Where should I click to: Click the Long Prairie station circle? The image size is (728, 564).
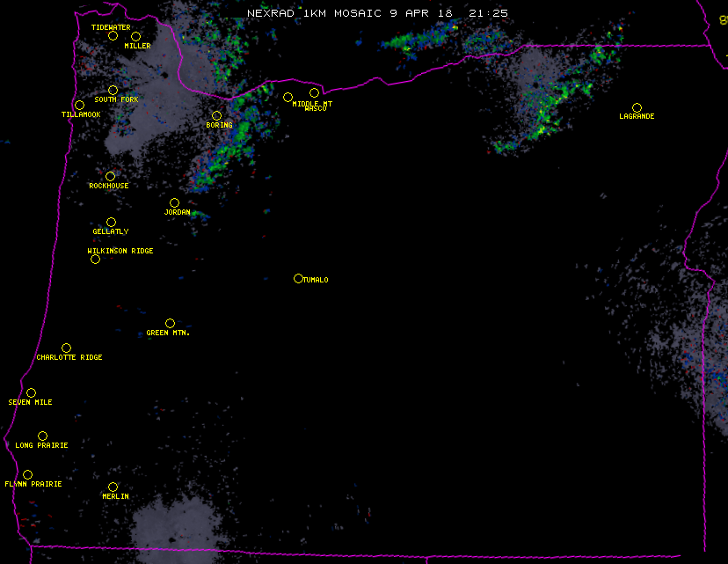point(42,436)
